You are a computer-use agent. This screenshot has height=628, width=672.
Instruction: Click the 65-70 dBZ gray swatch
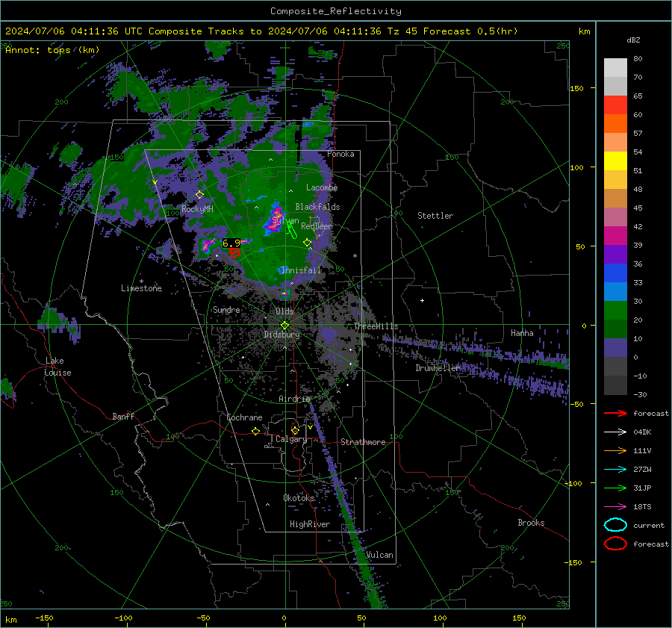click(615, 87)
